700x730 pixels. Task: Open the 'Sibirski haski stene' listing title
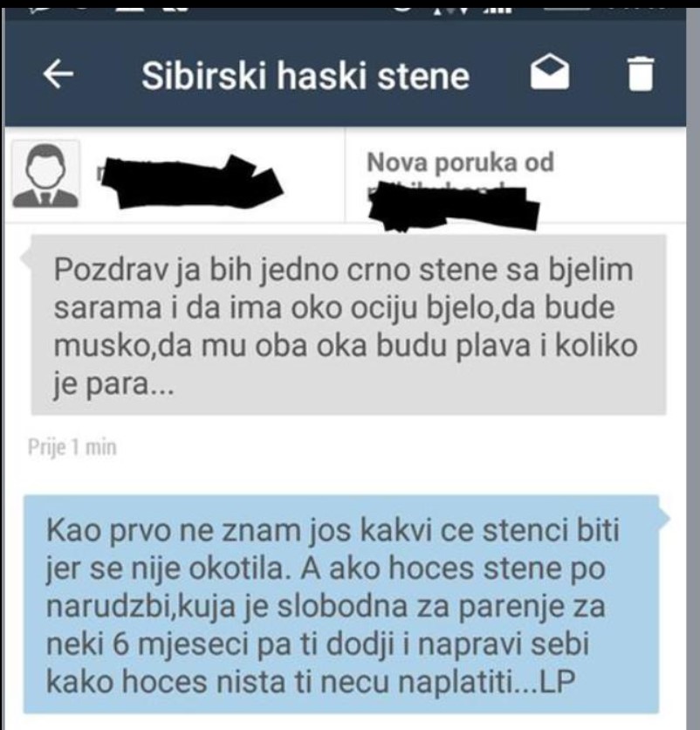pyautogui.click(x=305, y=76)
